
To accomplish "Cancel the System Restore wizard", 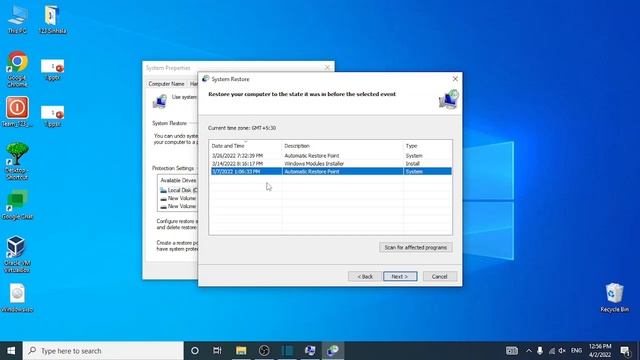I will tap(440, 276).
